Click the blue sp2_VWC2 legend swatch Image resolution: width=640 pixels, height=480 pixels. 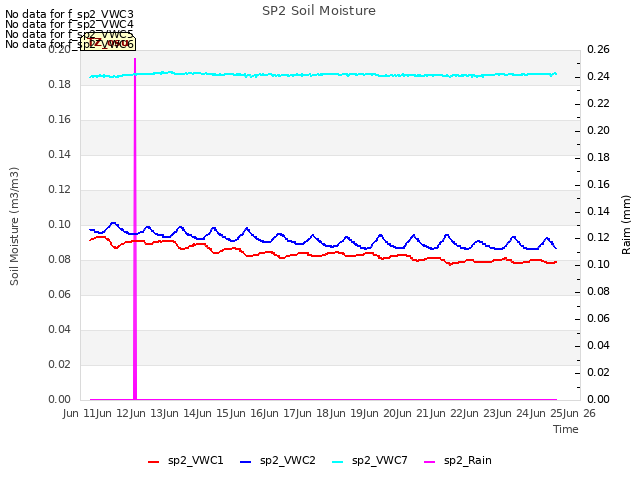click(x=245, y=462)
